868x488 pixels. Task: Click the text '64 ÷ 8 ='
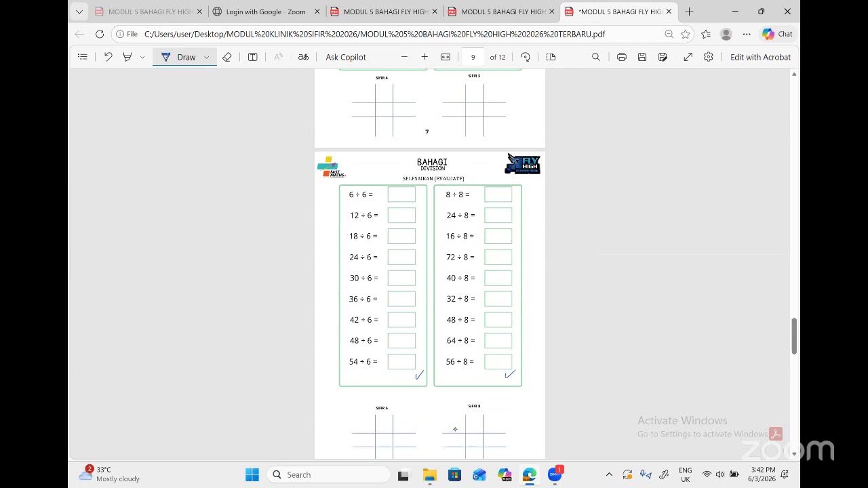pyautogui.click(x=460, y=340)
